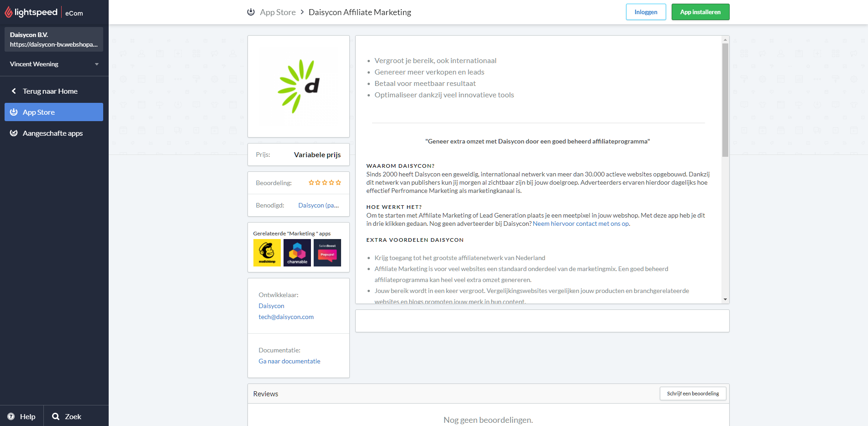Screen dimensions: 868x426
Task: Select App Store in the sidebar
Action: (x=54, y=112)
